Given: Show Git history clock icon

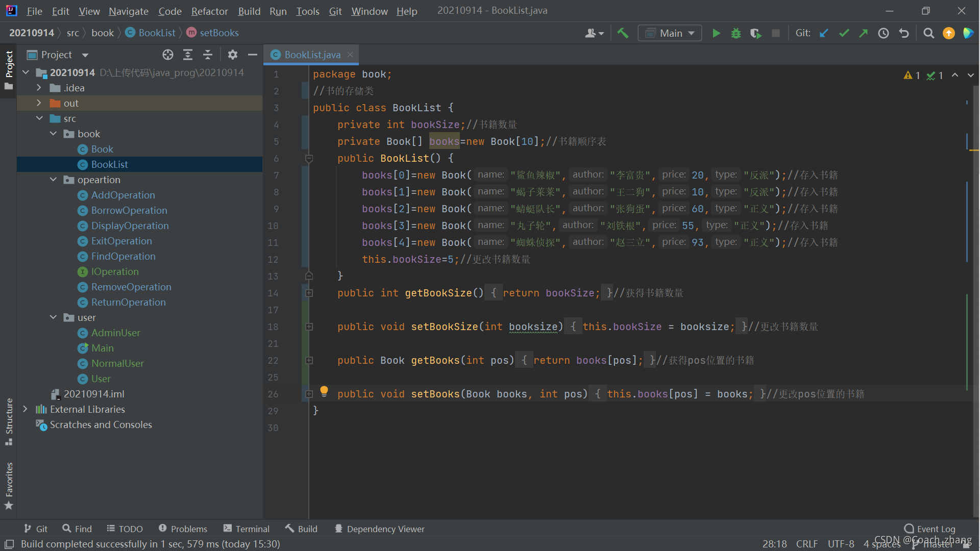Looking at the screenshot, I should (884, 33).
